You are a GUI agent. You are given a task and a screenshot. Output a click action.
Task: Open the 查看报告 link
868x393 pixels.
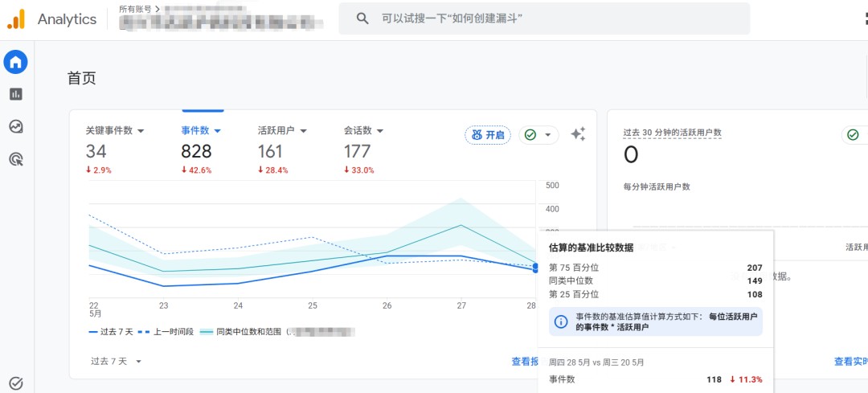click(525, 362)
